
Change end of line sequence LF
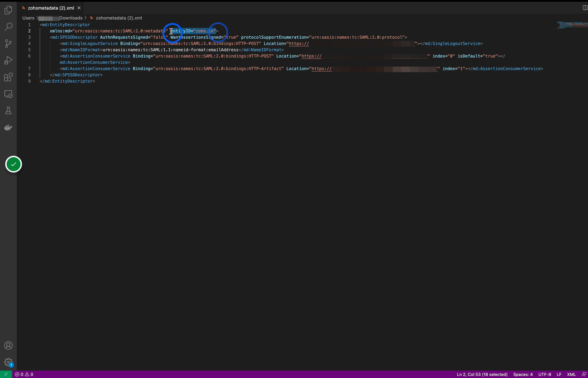point(559,374)
